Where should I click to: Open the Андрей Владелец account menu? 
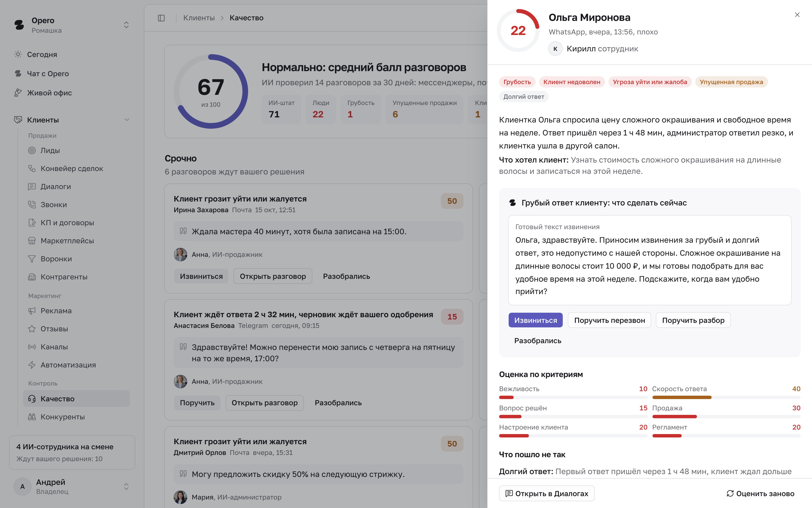72,486
